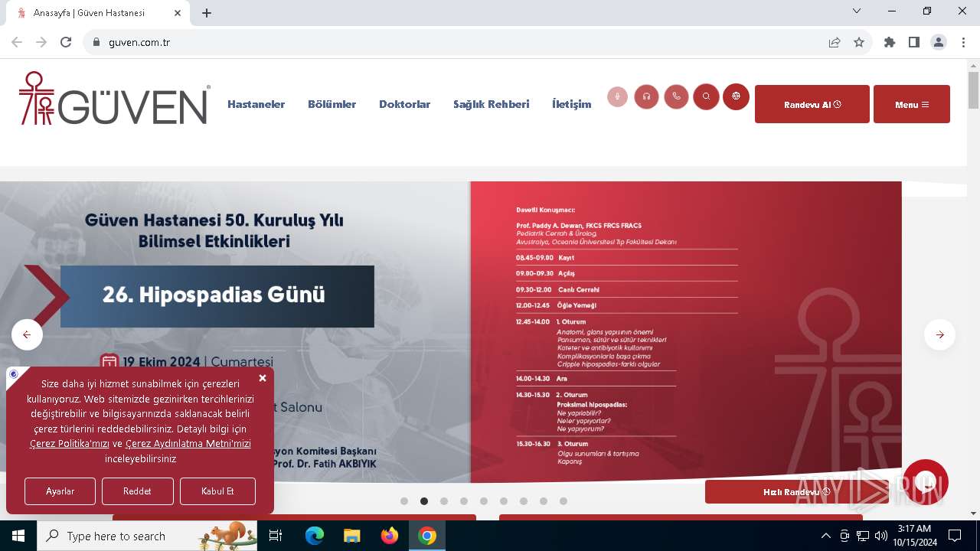The height and width of the screenshot is (551, 980).
Task: Select the fourth carousel dot
Action: click(x=464, y=501)
